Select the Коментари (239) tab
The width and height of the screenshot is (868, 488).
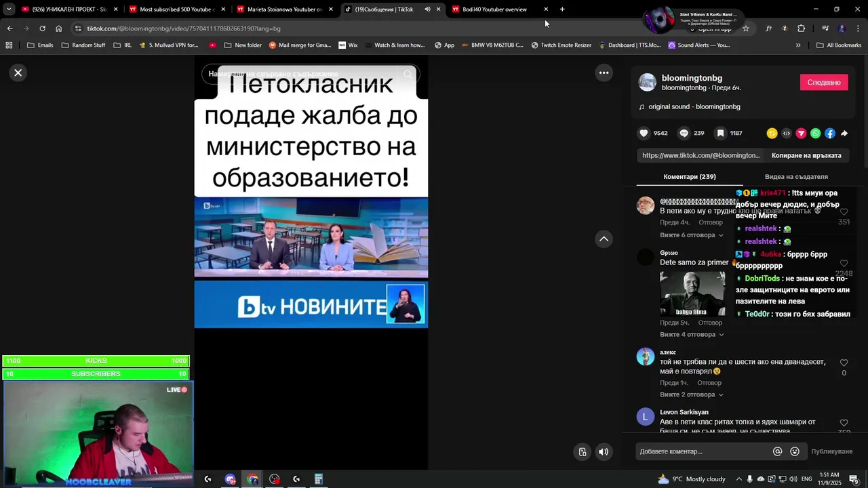(690, 177)
